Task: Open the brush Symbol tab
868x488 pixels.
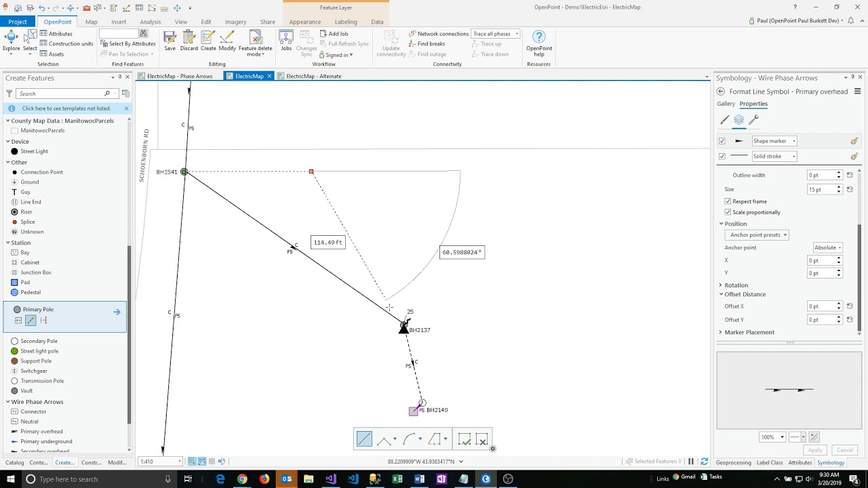Action: tap(724, 120)
